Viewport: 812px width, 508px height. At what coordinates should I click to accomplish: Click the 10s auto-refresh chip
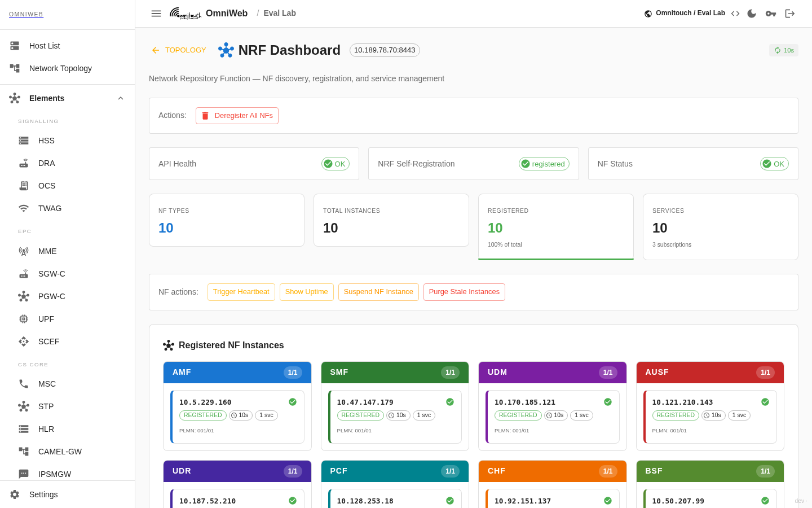(784, 50)
